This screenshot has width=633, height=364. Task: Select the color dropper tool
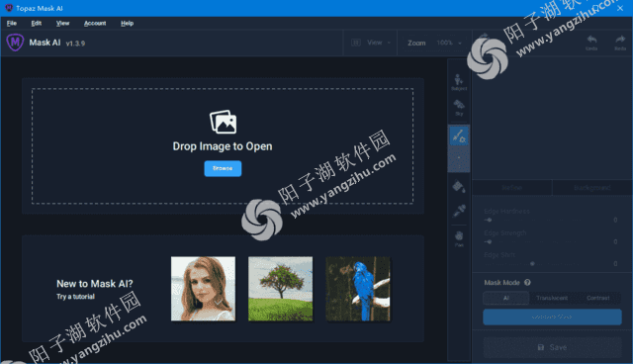click(x=459, y=211)
